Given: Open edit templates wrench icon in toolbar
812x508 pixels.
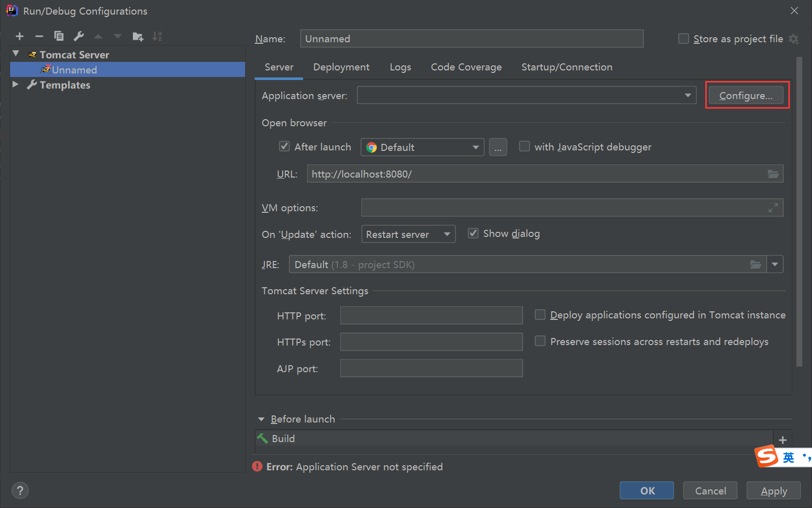Looking at the screenshot, I should pos(79,36).
